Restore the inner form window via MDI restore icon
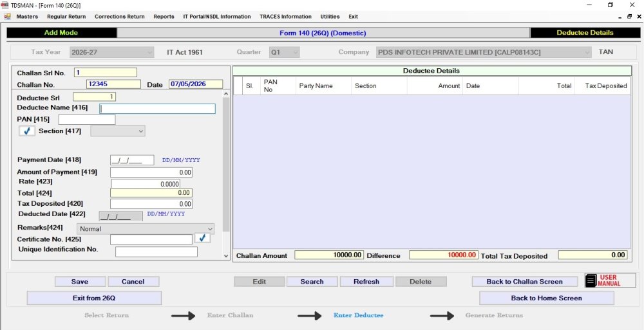The width and height of the screenshot is (644, 330). pyautogui.click(x=630, y=17)
